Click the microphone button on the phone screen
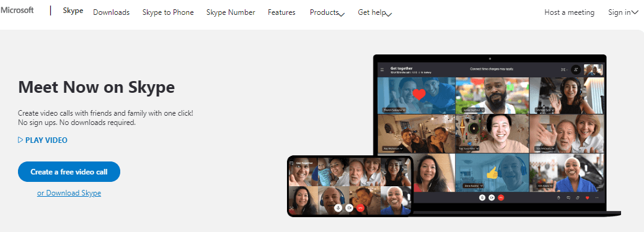The width and height of the screenshot is (644, 232). tap(338, 208)
